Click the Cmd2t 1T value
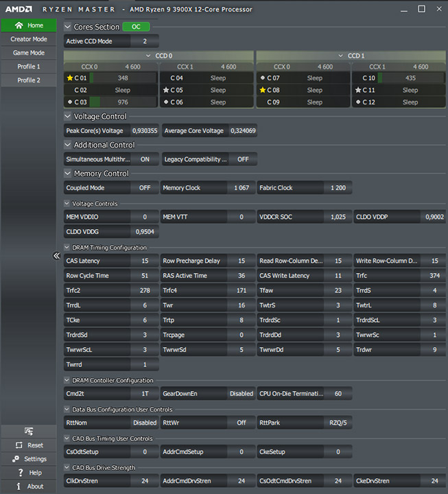This screenshot has width=448, height=494. [x=145, y=394]
